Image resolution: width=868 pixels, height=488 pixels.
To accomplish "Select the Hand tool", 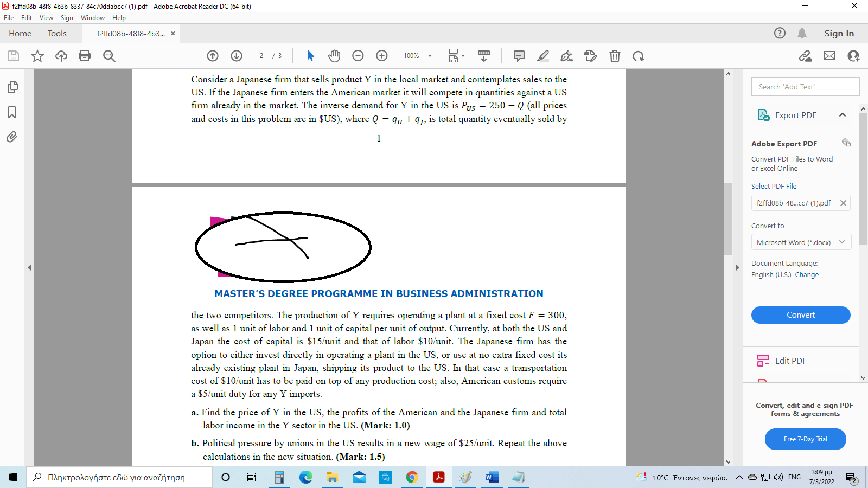I will [x=334, y=56].
